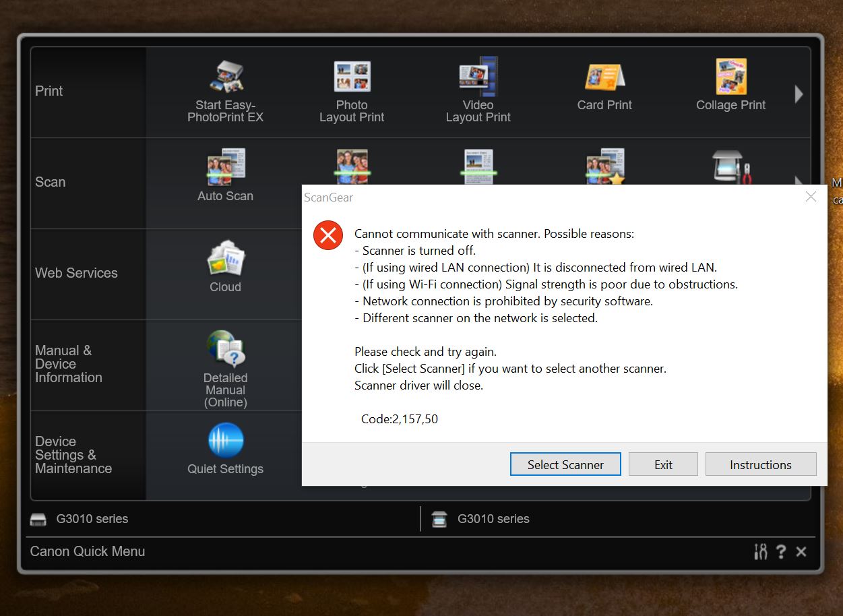Image resolution: width=843 pixels, height=616 pixels.
Task: Open the Cloud web service
Action: [x=225, y=268]
